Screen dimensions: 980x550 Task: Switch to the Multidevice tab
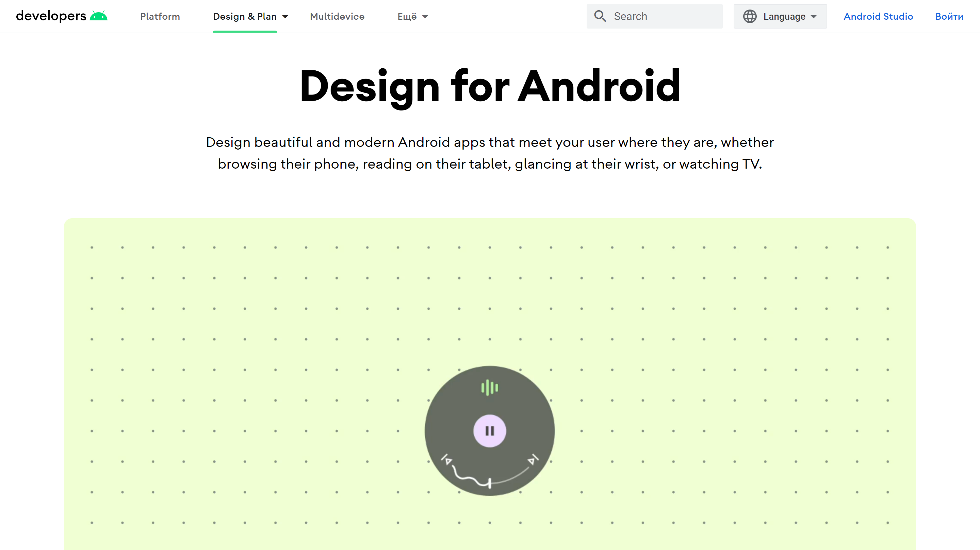[x=337, y=16]
